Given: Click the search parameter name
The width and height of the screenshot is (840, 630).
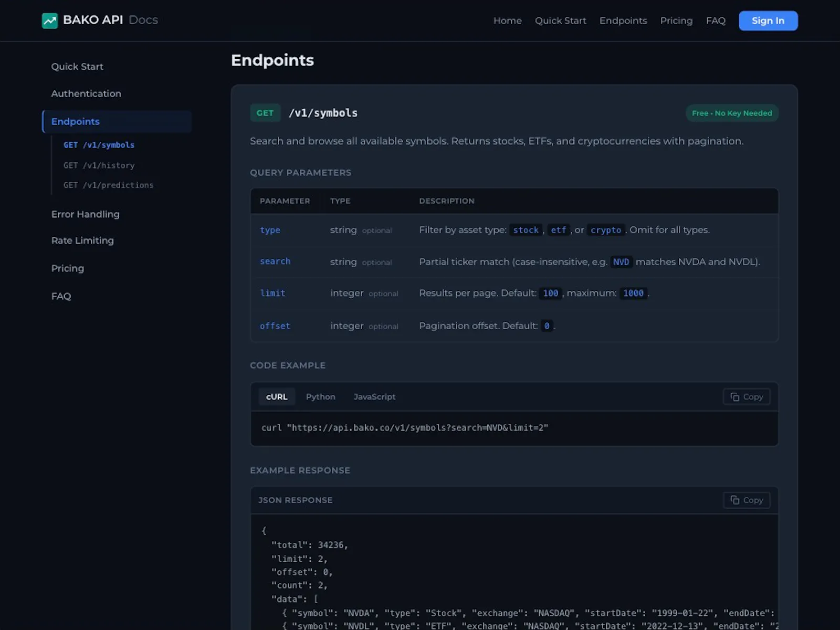Looking at the screenshot, I should coord(275,261).
